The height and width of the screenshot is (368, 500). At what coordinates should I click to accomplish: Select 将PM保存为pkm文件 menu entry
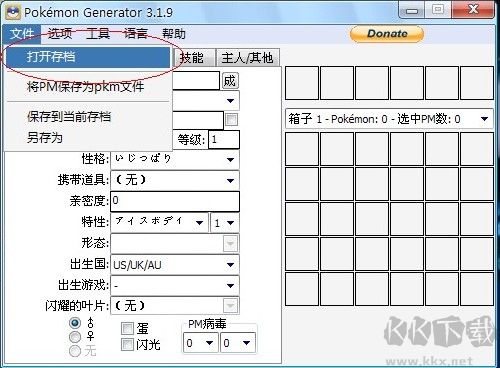tap(87, 87)
